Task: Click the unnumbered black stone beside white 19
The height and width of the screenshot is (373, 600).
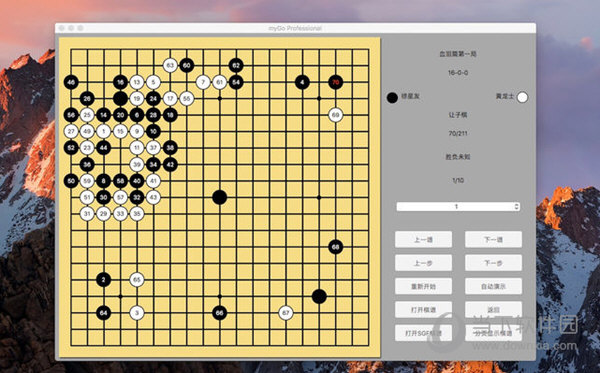Action: coord(121,98)
